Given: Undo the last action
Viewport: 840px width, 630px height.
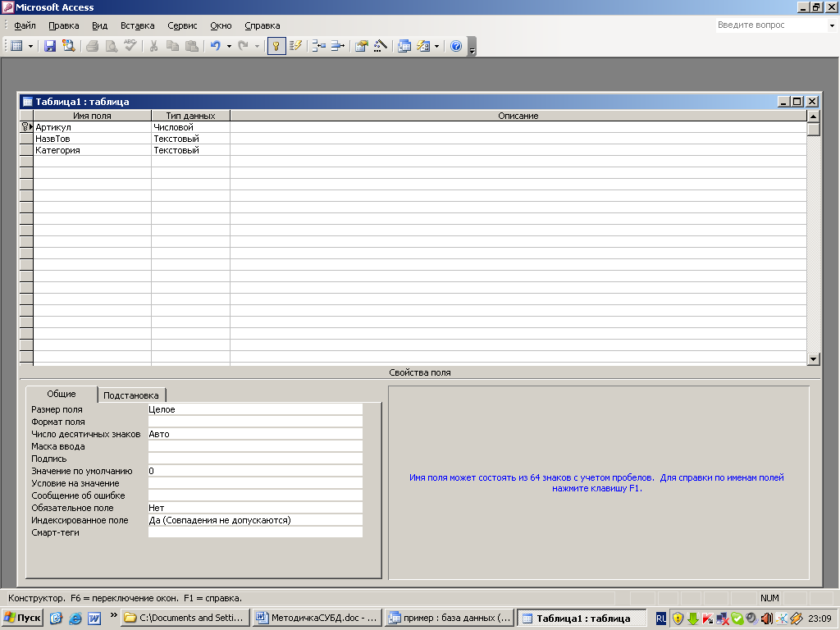Looking at the screenshot, I should click(x=216, y=46).
